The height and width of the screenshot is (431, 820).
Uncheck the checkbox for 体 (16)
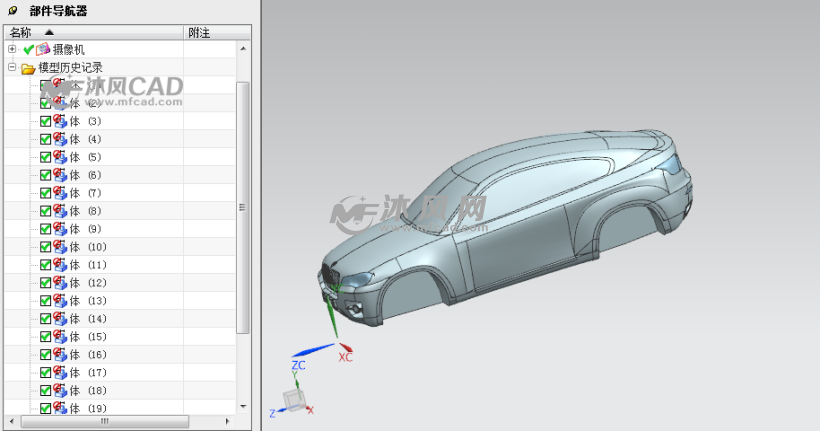pos(45,355)
